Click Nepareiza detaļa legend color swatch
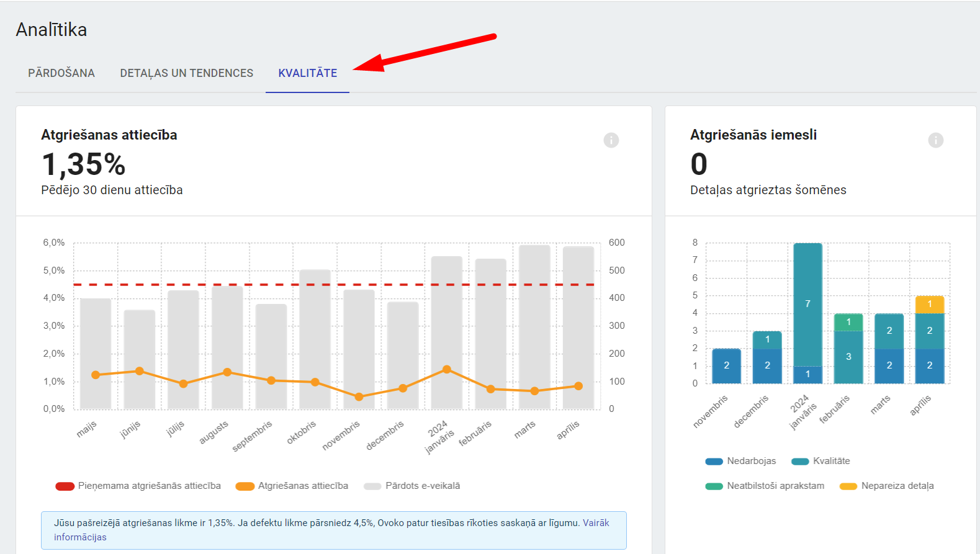Screen dimensions: 980x554 pos(848,486)
